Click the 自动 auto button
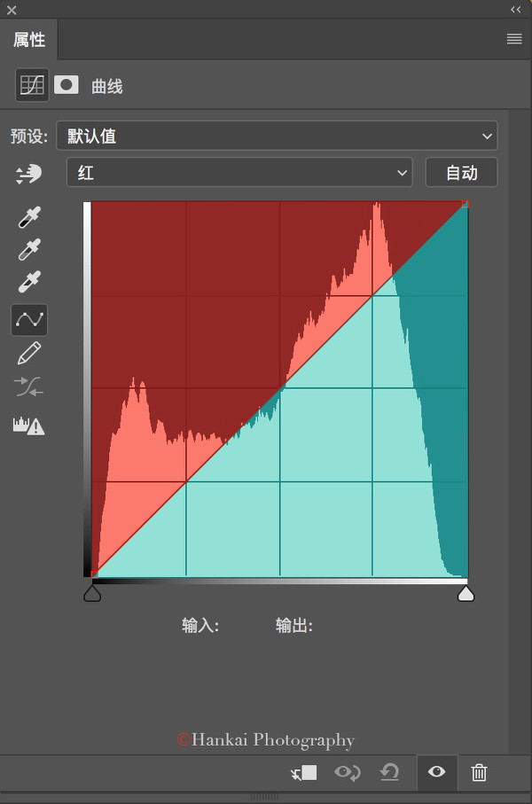This screenshot has width=532, height=804. (x=461, y=172)
